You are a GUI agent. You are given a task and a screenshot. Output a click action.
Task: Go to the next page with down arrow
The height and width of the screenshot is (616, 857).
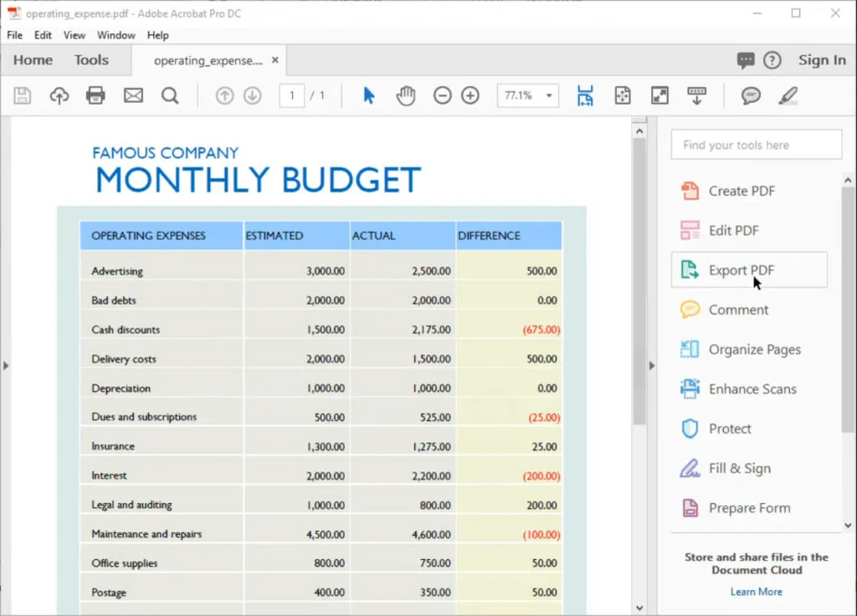click(x=253, y=95)
